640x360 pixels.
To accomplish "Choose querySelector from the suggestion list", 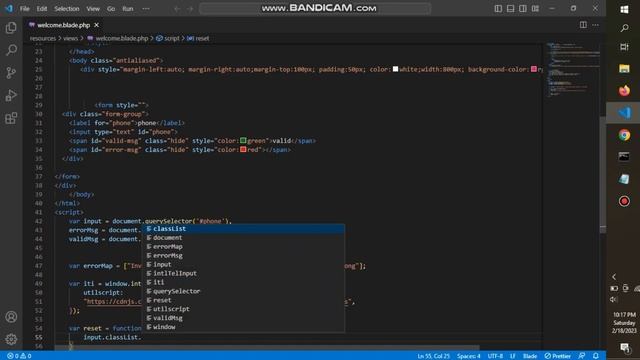I will point(243,291).
